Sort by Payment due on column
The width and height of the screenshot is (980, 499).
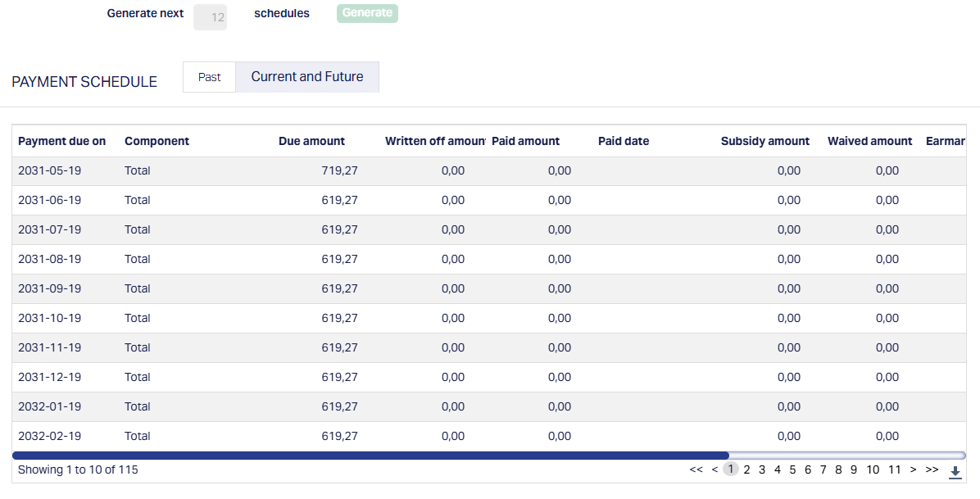(62, 141)
